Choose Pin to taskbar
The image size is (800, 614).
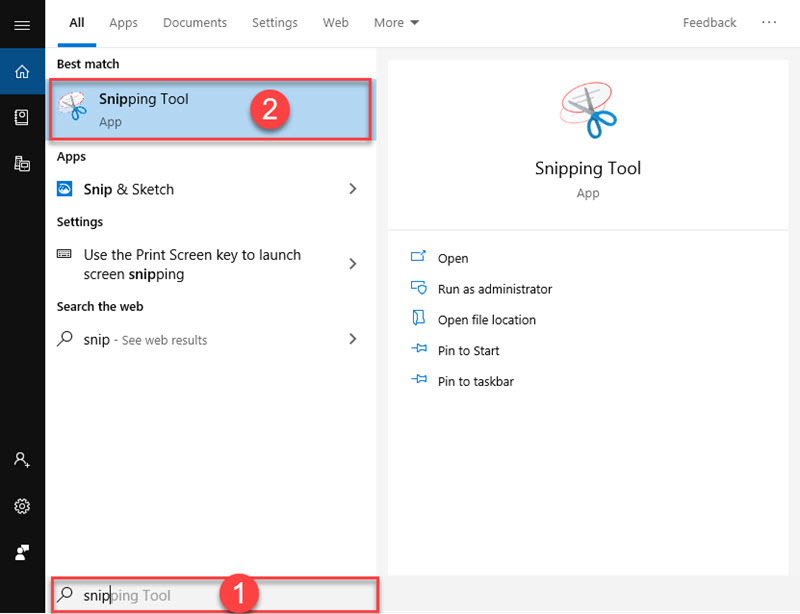click(476, 381)
